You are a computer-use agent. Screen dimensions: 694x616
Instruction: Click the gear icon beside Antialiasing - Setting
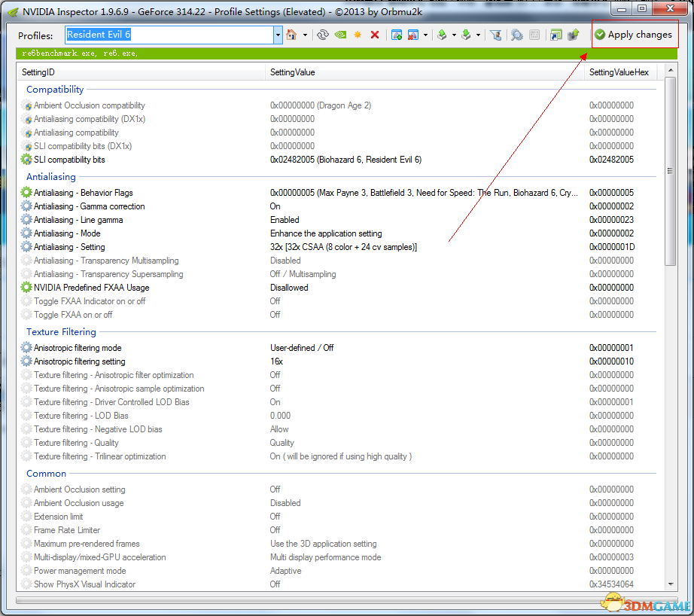[26, 247]
